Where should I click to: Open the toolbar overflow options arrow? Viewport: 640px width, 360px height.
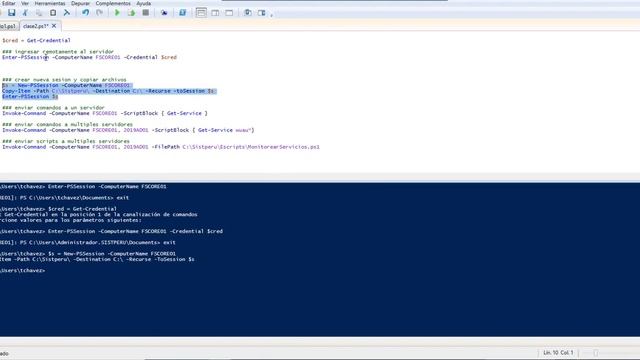271,14
